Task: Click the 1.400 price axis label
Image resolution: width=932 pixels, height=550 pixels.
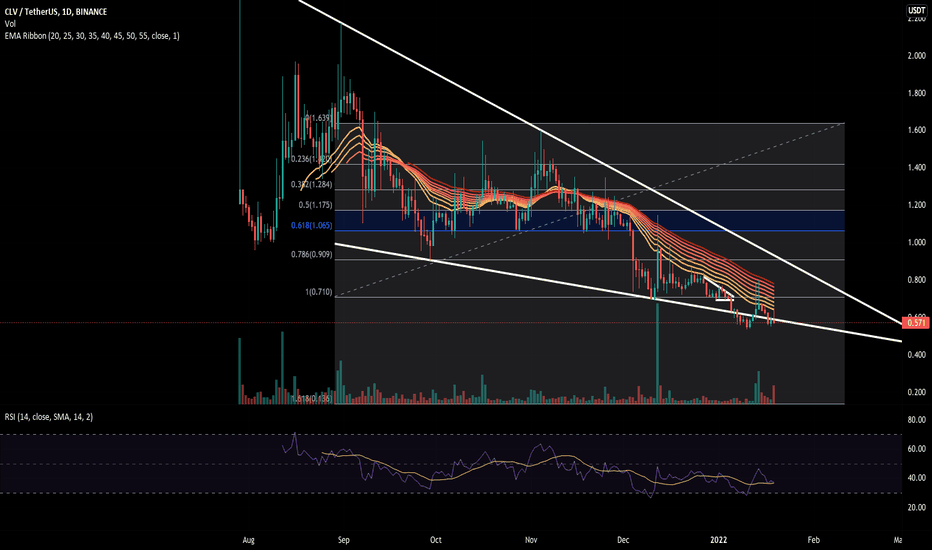Action: (x=917, y=168)
